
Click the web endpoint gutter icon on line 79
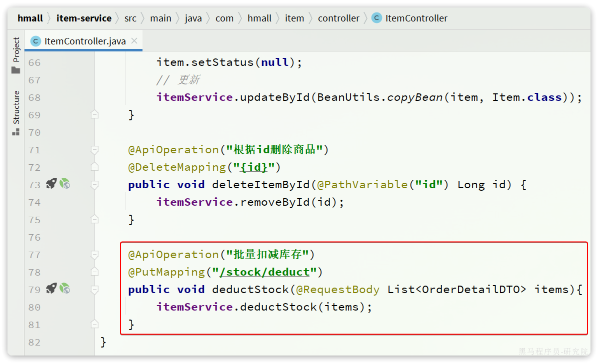(65, 289)
